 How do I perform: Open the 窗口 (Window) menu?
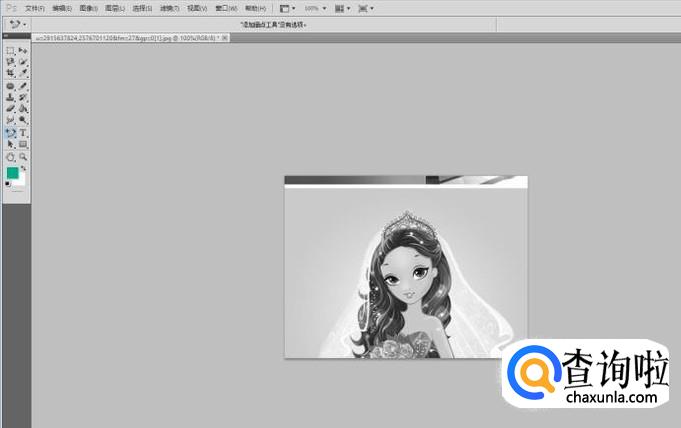click(226, 8)
